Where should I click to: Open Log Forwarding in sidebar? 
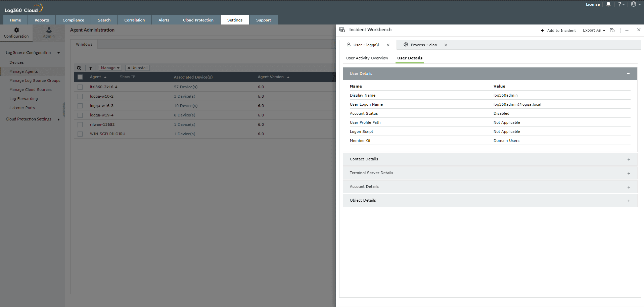24,99
